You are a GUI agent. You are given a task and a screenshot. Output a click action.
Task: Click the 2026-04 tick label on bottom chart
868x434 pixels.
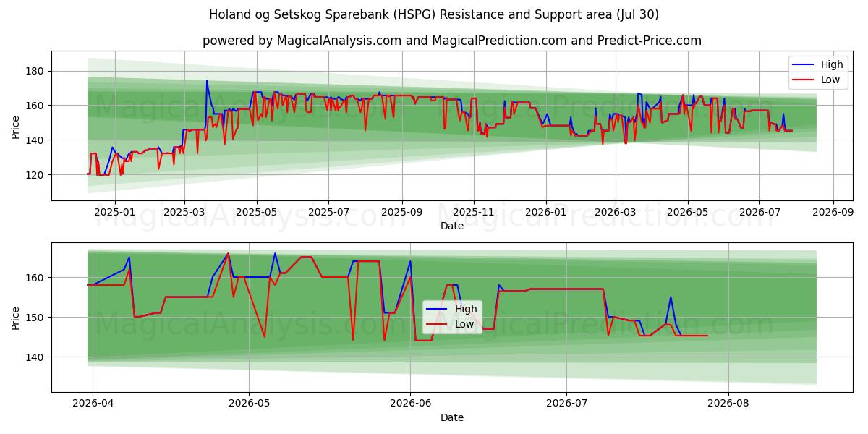pos(93,404)
